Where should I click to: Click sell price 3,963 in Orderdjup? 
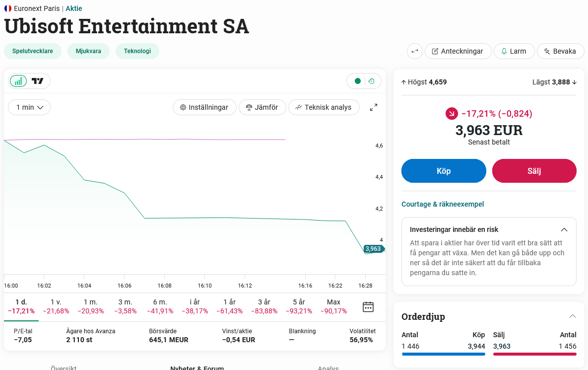click(x=502, y=346)
